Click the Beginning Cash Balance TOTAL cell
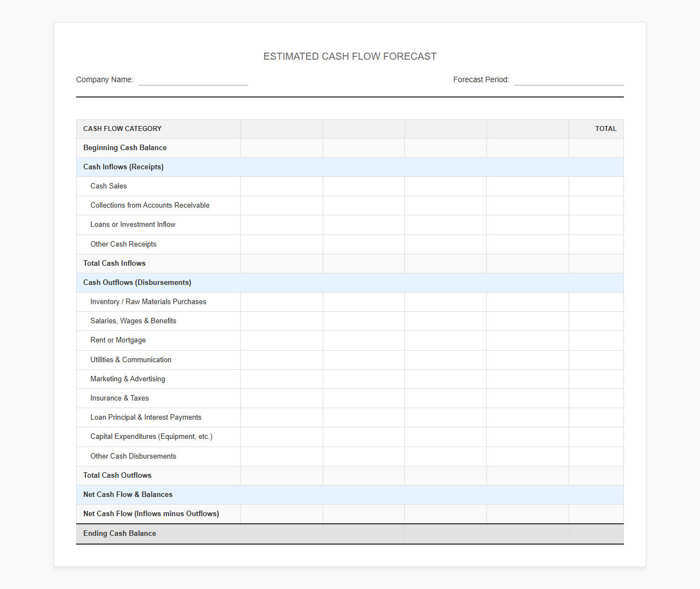The image size is (700, 589). (596, 148)
